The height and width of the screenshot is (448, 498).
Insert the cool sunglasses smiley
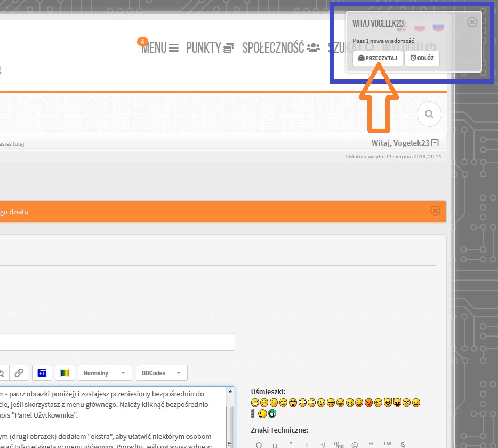(x=331, y=403)
